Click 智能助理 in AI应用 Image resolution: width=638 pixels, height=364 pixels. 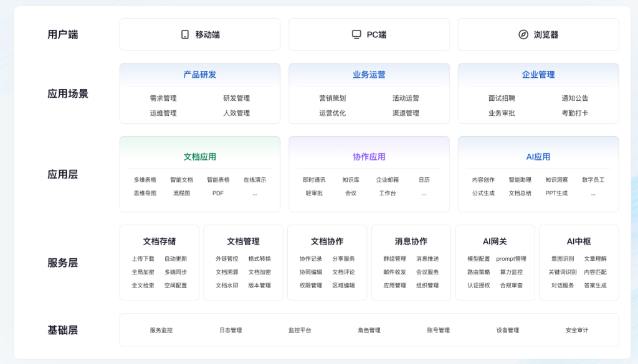520,180
